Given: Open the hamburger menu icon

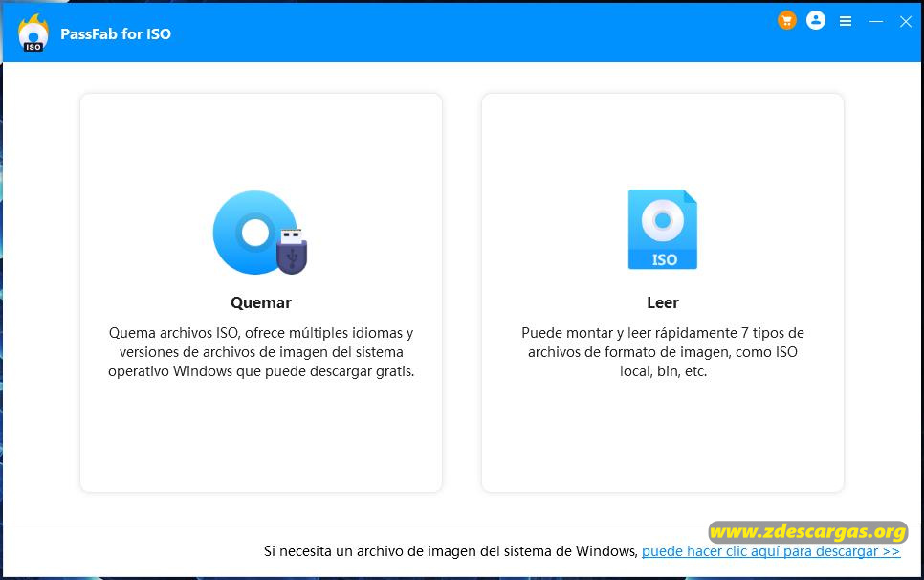Looking at the screenshot, I should point(846,22).
